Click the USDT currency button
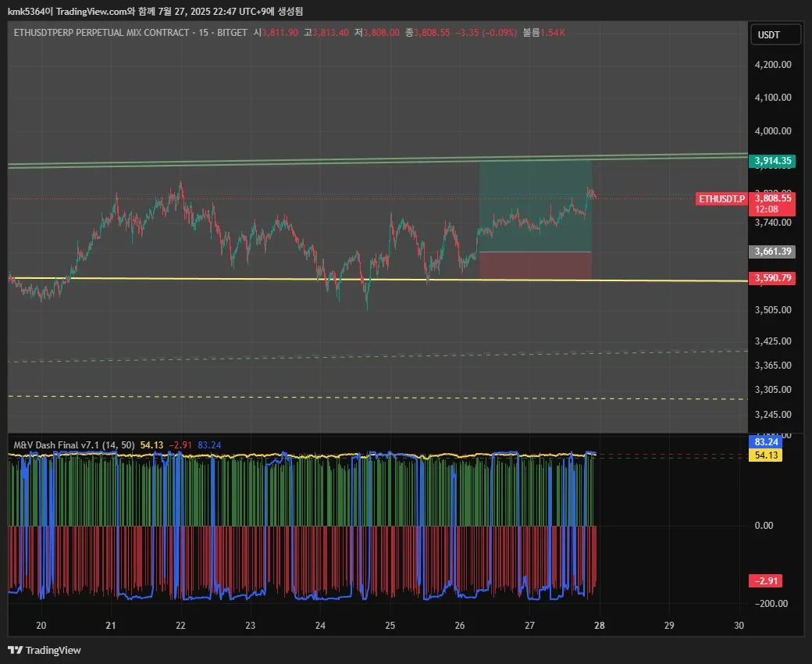812x664 pixels. [775, 34]
